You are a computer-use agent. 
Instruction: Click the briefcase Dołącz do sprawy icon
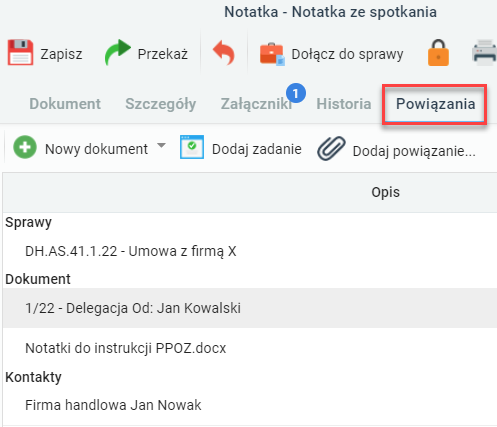(272, 54)
